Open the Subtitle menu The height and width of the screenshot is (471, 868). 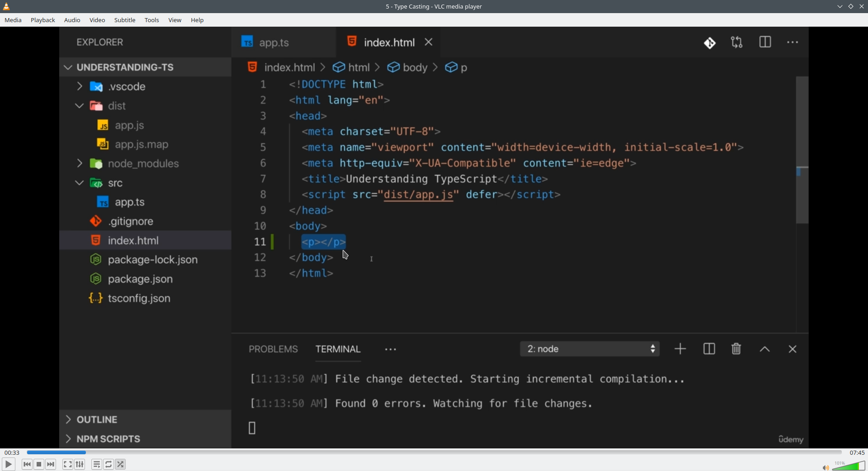pyautogui.click(x=125, y=20)
